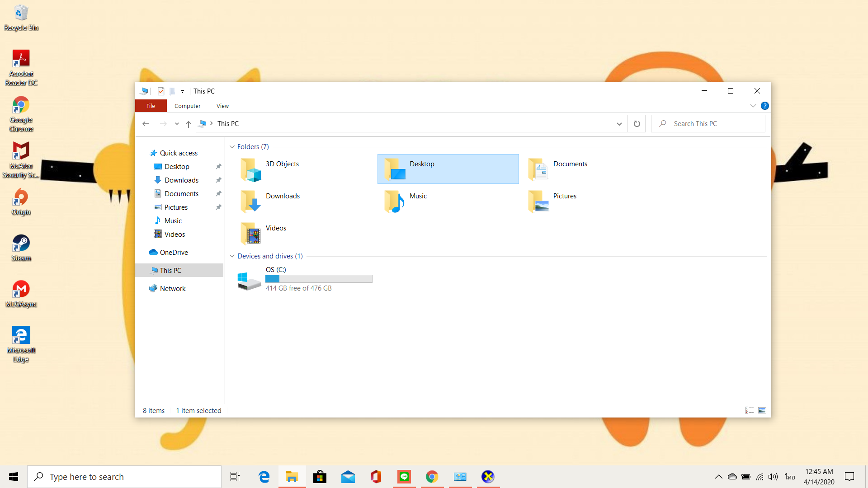Launch Steam from the desktop

[21, 248]
